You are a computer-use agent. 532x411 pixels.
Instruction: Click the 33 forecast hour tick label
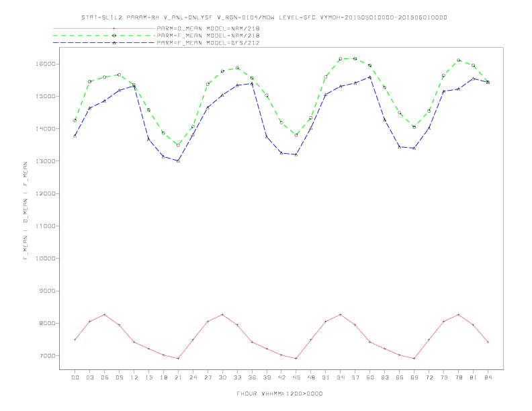237,377
